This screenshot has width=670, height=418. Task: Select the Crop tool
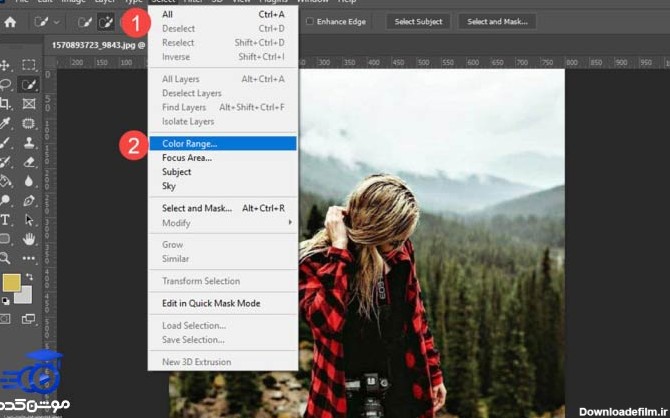(x=7, y=104)
